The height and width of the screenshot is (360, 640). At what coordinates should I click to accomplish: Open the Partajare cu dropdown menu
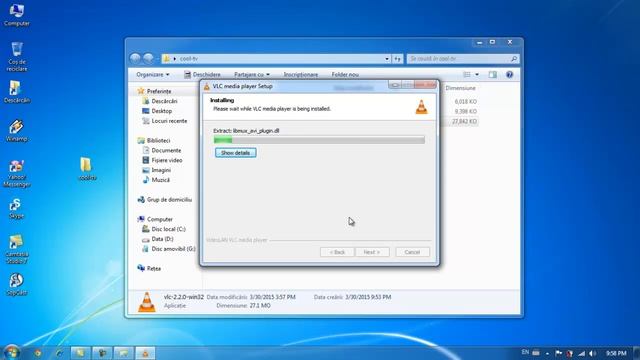[x=252, y=75]
